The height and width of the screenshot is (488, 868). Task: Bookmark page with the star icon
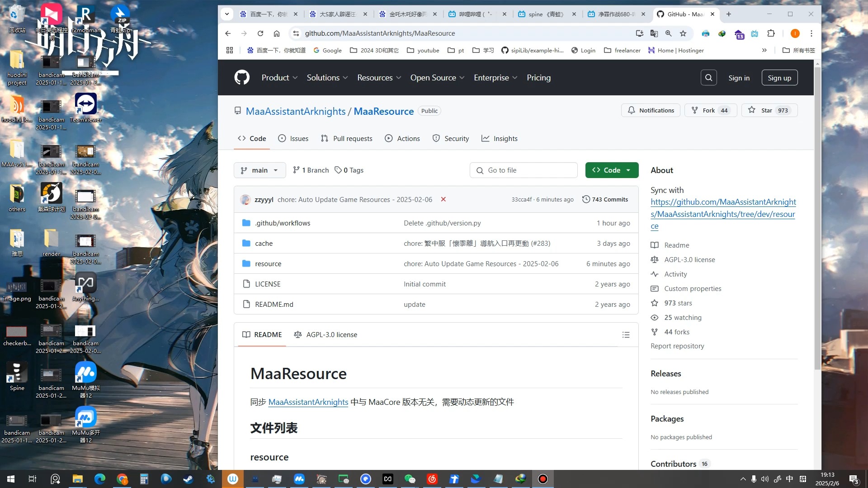683,33
